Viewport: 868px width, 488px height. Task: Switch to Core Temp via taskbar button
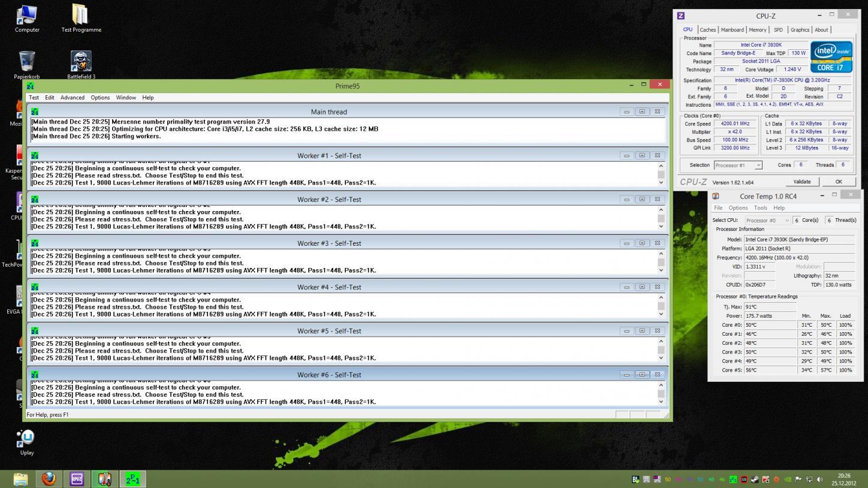point(105,478)
